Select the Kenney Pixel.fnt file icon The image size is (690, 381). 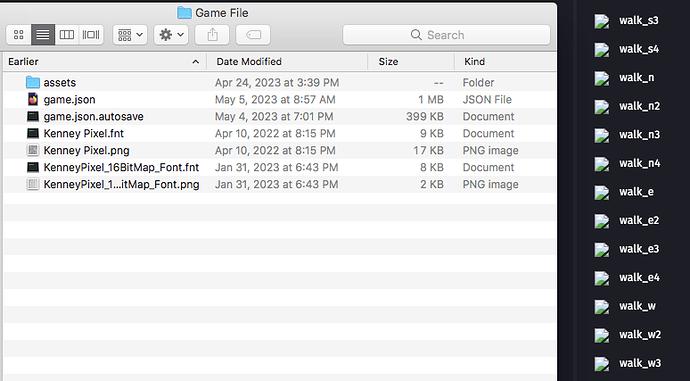coord(33,133)
